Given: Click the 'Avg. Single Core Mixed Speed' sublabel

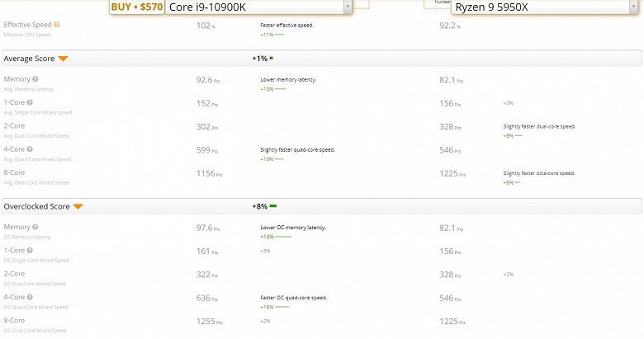Looking at the screenshot, I should 38,112.
